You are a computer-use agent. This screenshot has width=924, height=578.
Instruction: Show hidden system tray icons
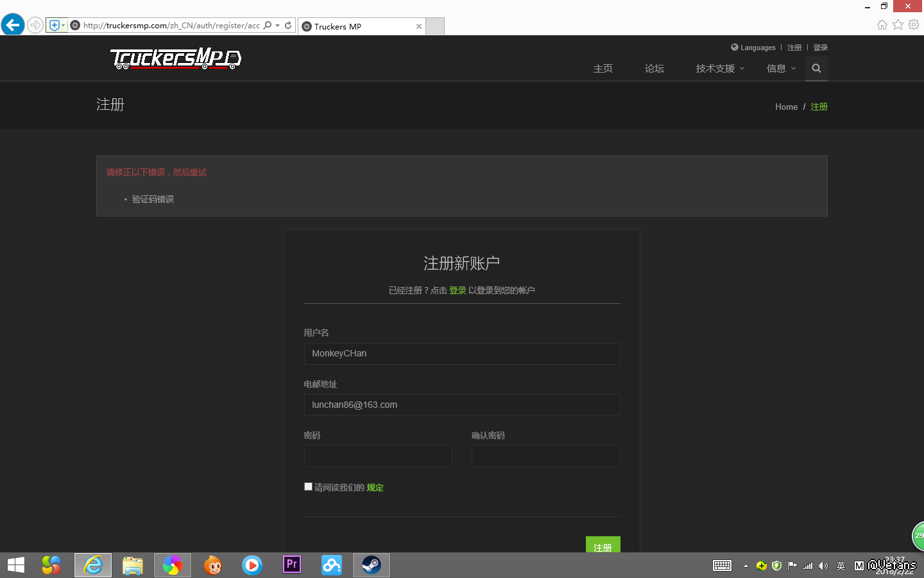(x=746, y=566)
